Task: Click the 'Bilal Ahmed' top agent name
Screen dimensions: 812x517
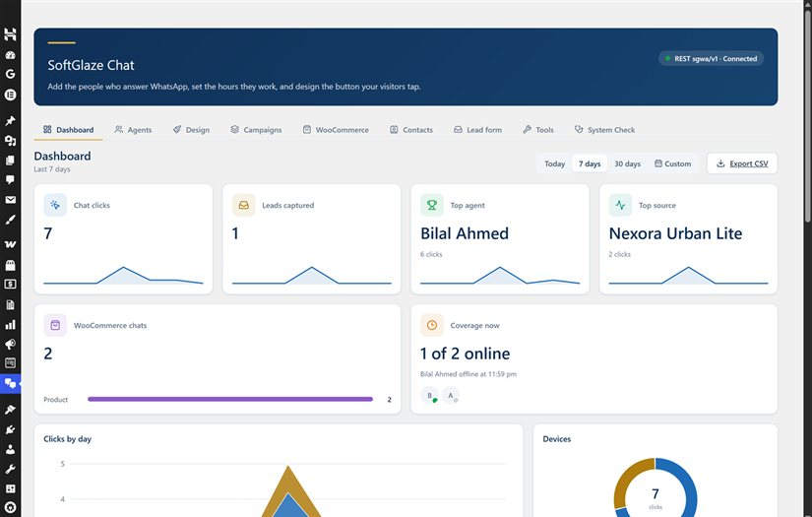Action: (x=465, y=233)
